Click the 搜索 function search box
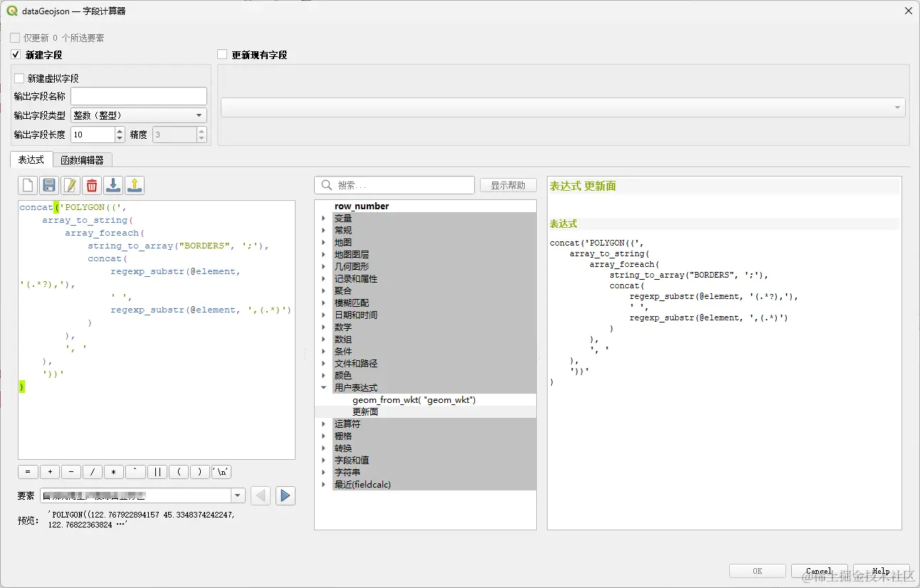 pyautogui.click(x=394, y=185)
